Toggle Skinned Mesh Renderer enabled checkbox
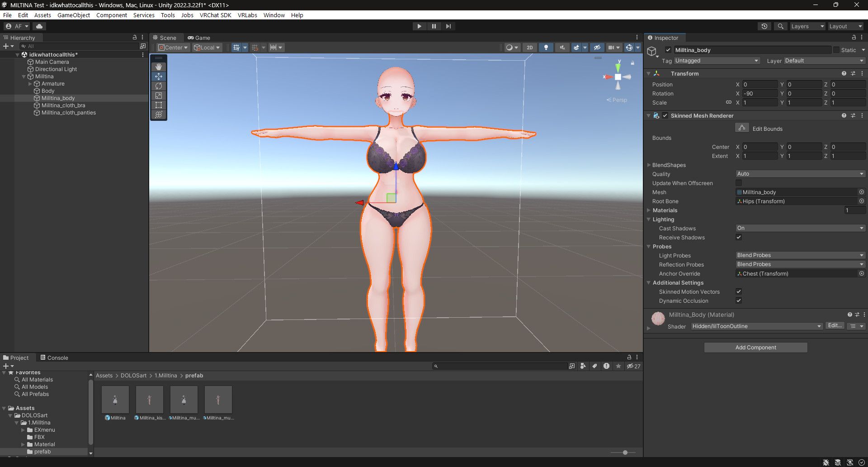 [x=665, y=116]
